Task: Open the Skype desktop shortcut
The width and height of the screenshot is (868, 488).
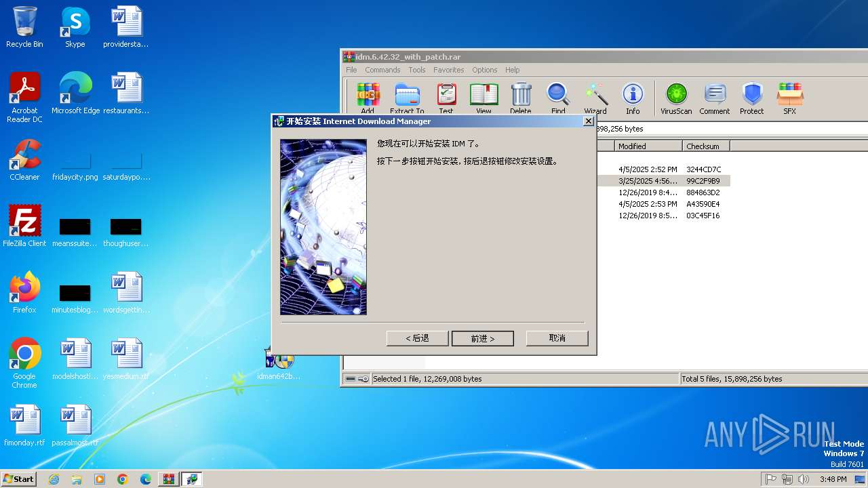Action: pos(75,27)
